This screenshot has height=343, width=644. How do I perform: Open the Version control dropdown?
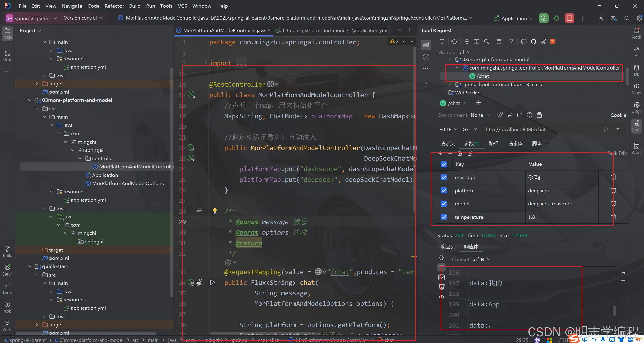(83, 18)
